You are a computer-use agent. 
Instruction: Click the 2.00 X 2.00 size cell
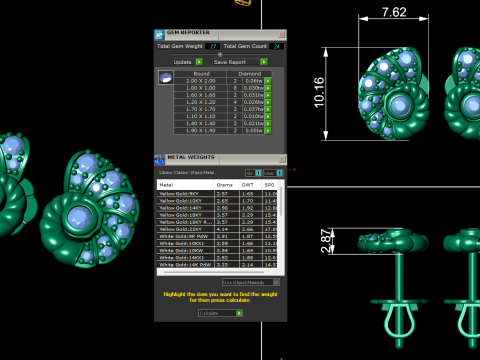click(x=201, y=81)
